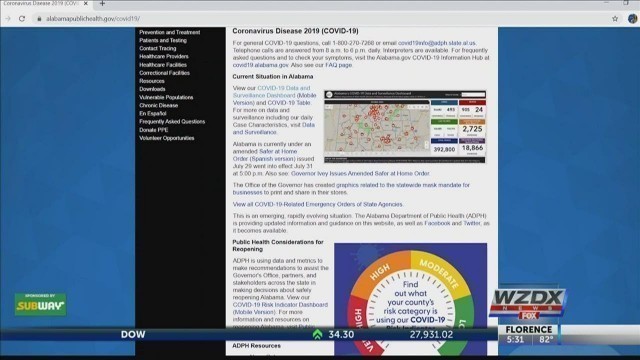The height and width of the screenshot is (360, 640).
Task: View all COVID-19-Related Emergency Orders link
Action: tap(318, 204)
